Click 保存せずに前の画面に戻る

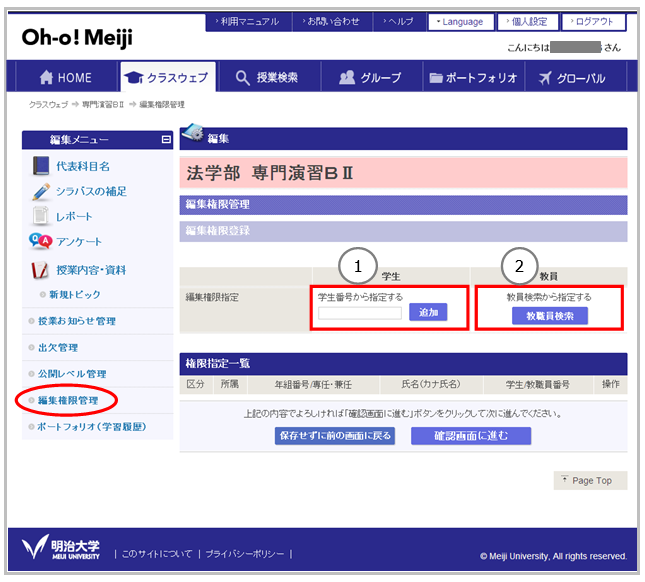(335, 436)
